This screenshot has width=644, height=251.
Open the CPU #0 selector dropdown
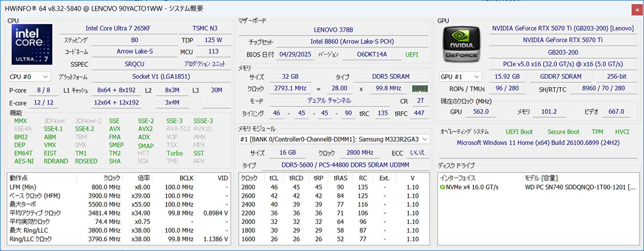click(29, 77)
